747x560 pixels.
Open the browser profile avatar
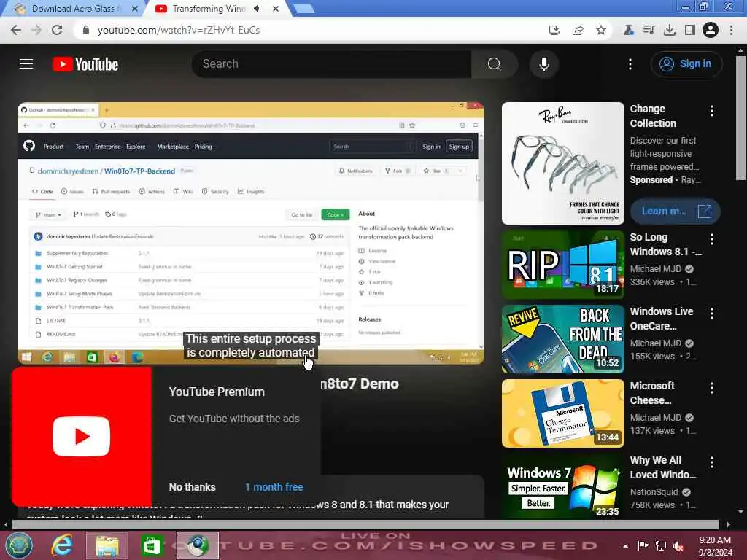(x=711, y=30)
